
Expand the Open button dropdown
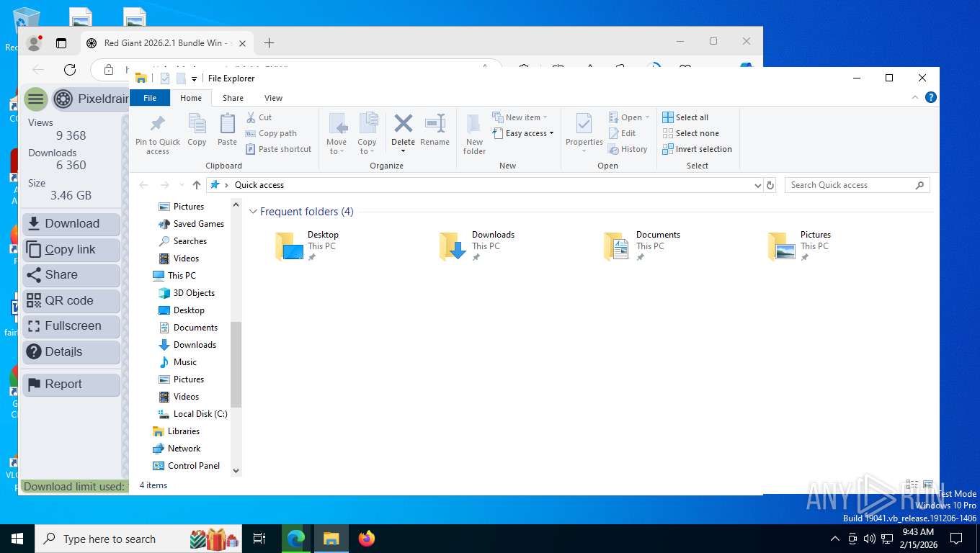(647, 117)
